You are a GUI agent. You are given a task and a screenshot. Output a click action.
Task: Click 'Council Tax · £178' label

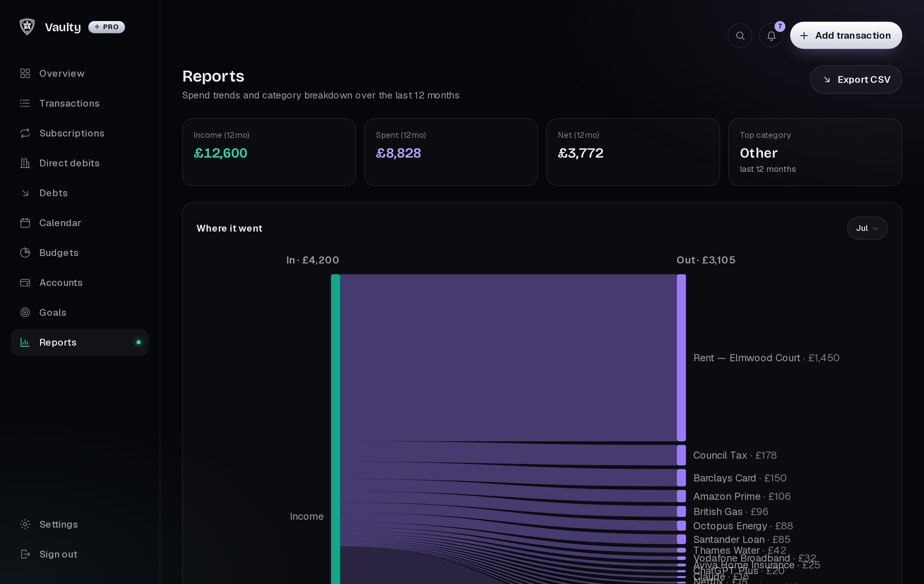(735, 455)
